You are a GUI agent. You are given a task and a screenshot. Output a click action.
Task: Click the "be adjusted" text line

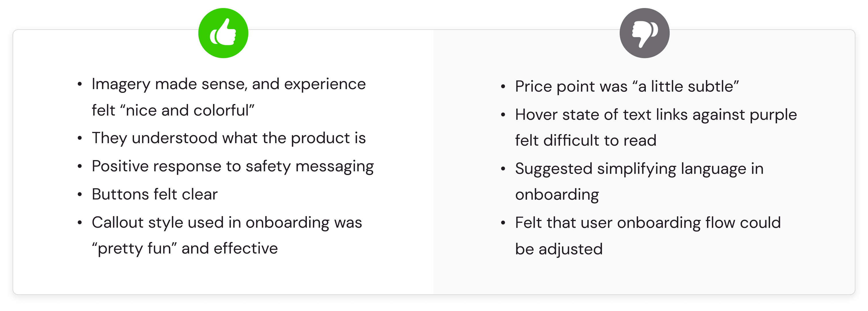(x=559, y=249)
